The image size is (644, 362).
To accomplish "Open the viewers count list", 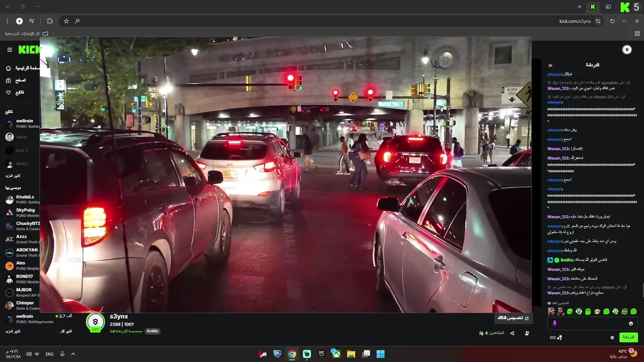I will tap(491, 333).
